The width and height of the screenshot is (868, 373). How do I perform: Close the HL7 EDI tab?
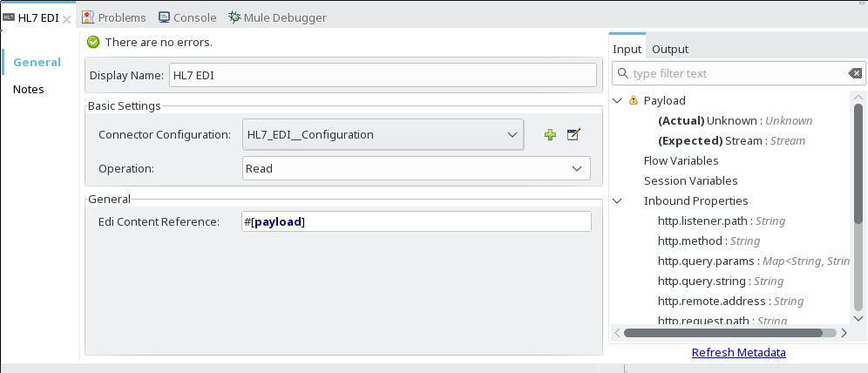tap(67, 18)
